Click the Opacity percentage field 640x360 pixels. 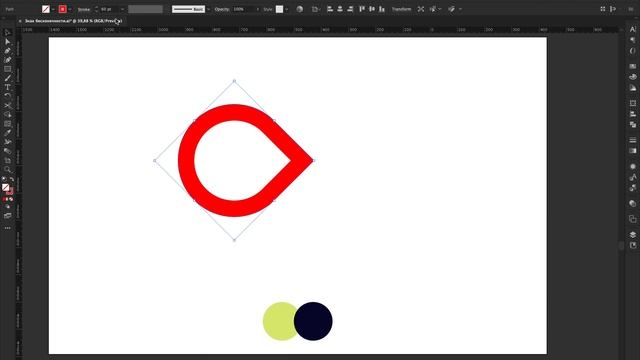243,9
